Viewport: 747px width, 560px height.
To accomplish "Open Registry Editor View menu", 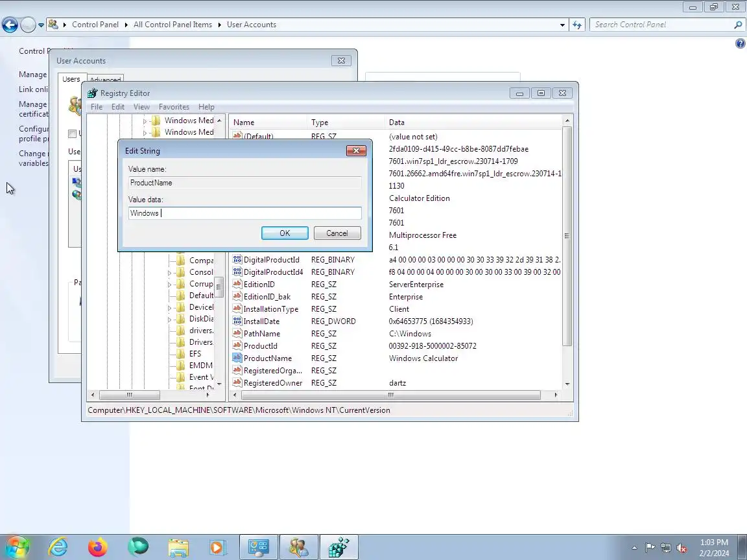I will [141, 107].
